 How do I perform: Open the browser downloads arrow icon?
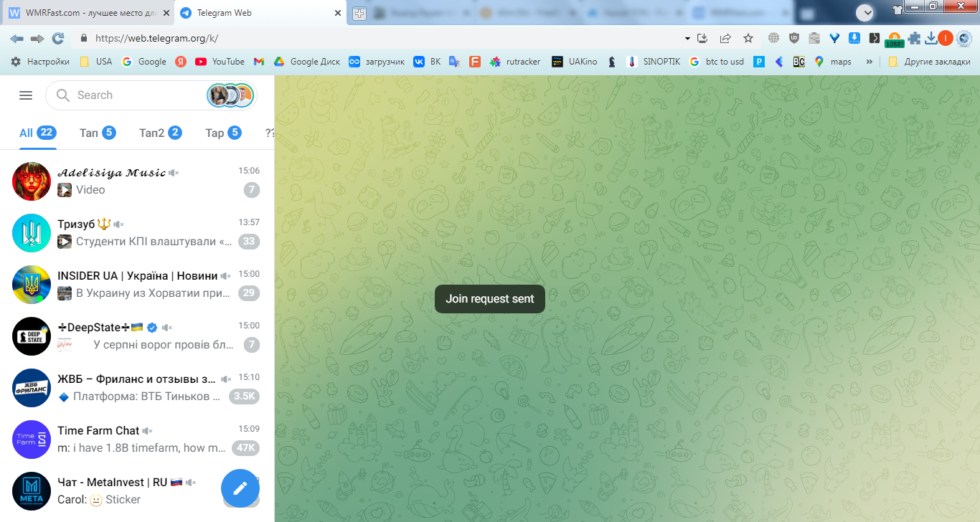pos(931,38)
